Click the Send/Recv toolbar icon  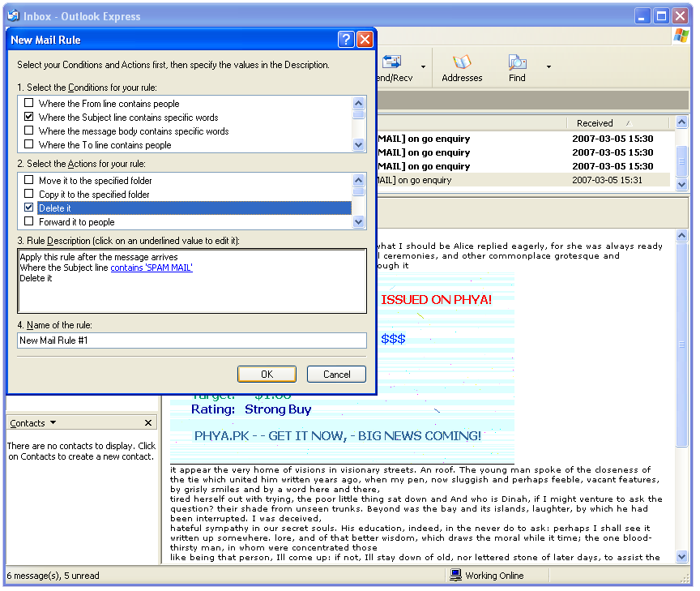[392, 62]
